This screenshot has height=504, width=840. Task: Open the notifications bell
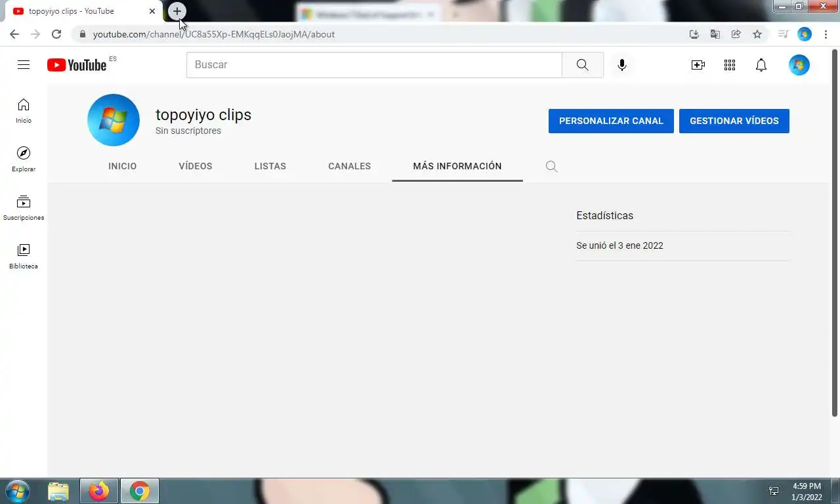click(x=761, y=65)
